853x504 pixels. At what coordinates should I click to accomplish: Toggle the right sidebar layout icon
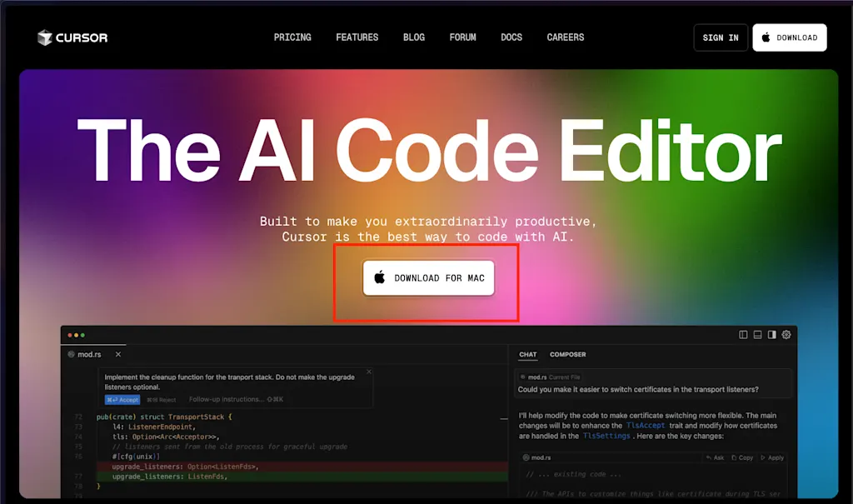(771, 335)
